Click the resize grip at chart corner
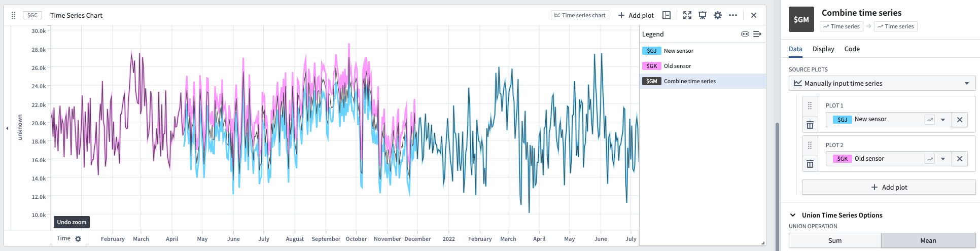Viewport: 980px width, 251px height. [763, 243]
